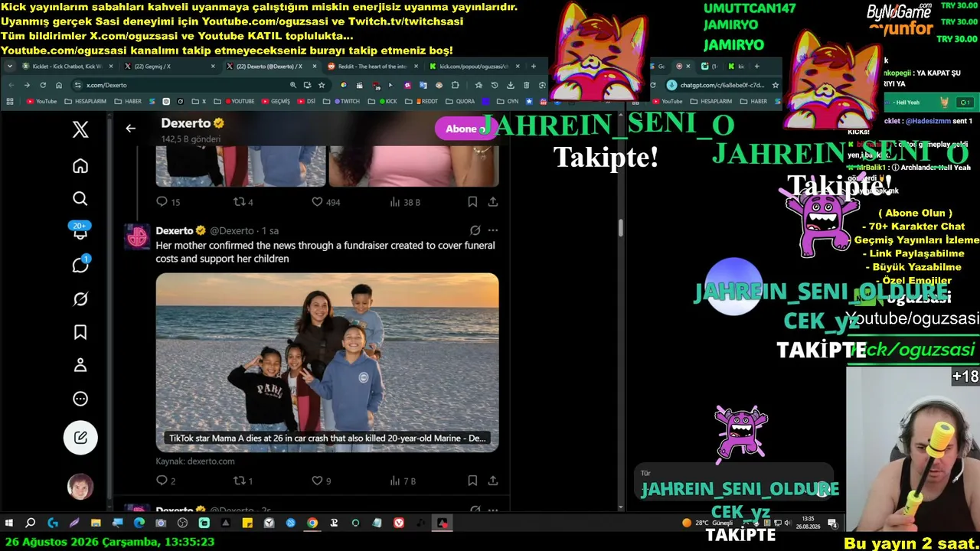The height and width of the screenshot is (551, 980).
Task: Launch Microsoft Edge from the taskbar
Action: click(139, 523)
